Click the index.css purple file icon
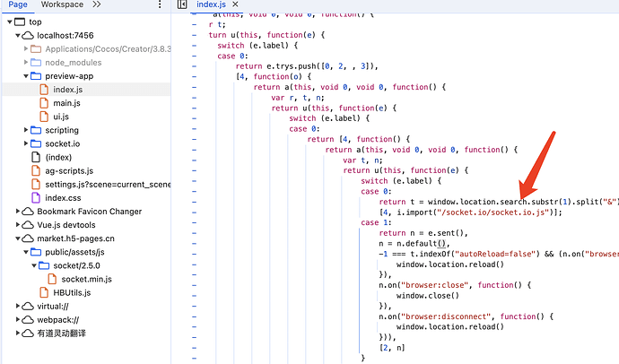Screen dimensions: 619x364 click(x=36, y=198)
